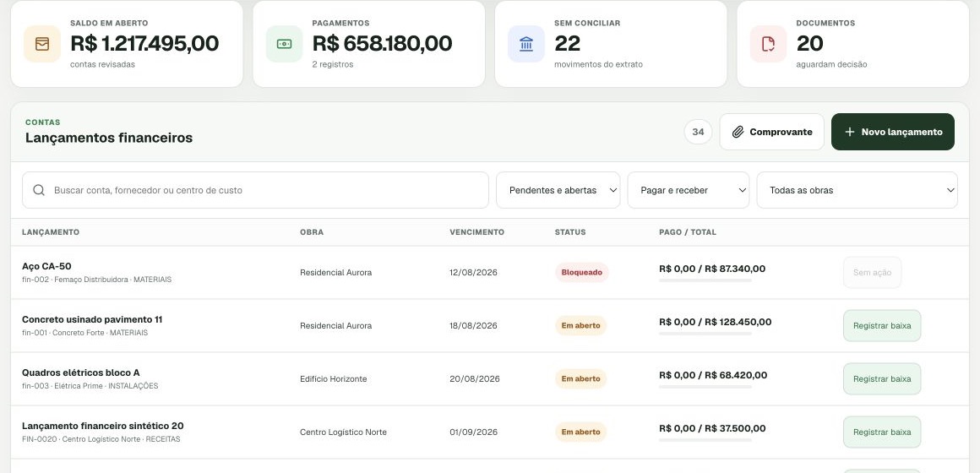
Task: Click the date 20/08/2026
Action: point(475,378)
